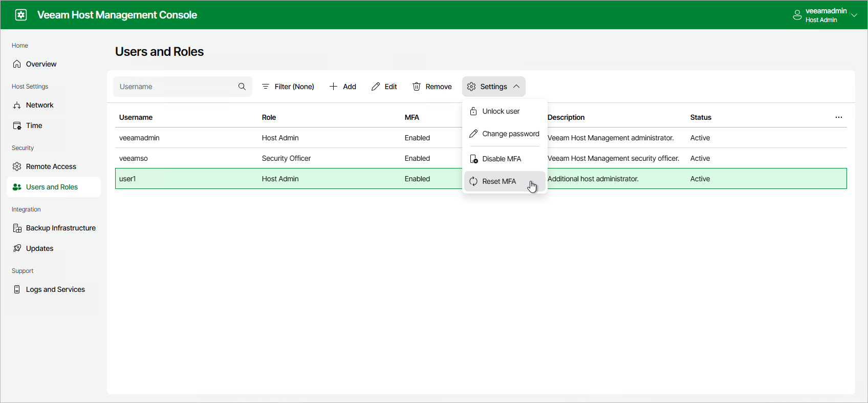The width and height of the screenshot is (868, 403).
Task: Click the Remote Access gear icon
Action: tap(17, 166)
